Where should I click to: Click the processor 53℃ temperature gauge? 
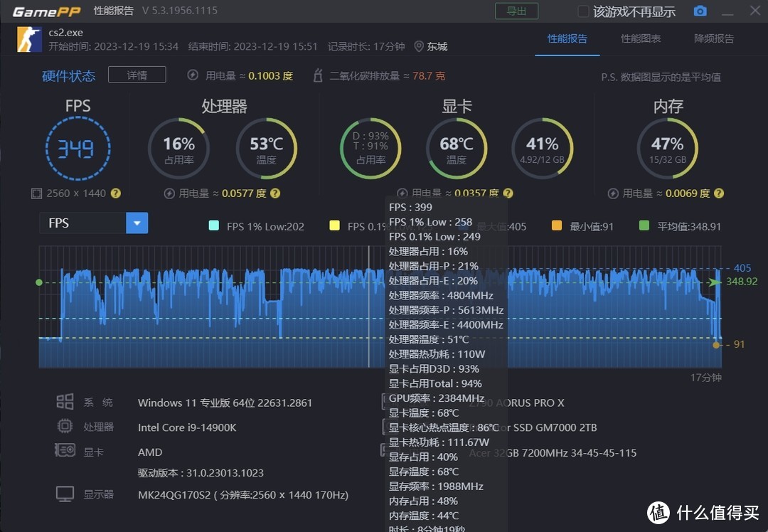click(267, 149)
